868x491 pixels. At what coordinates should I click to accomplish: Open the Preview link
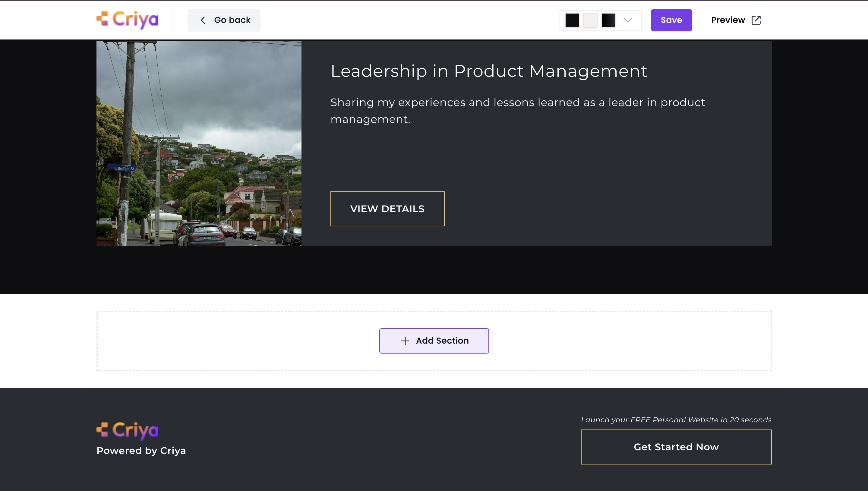[x=728, y=20]
